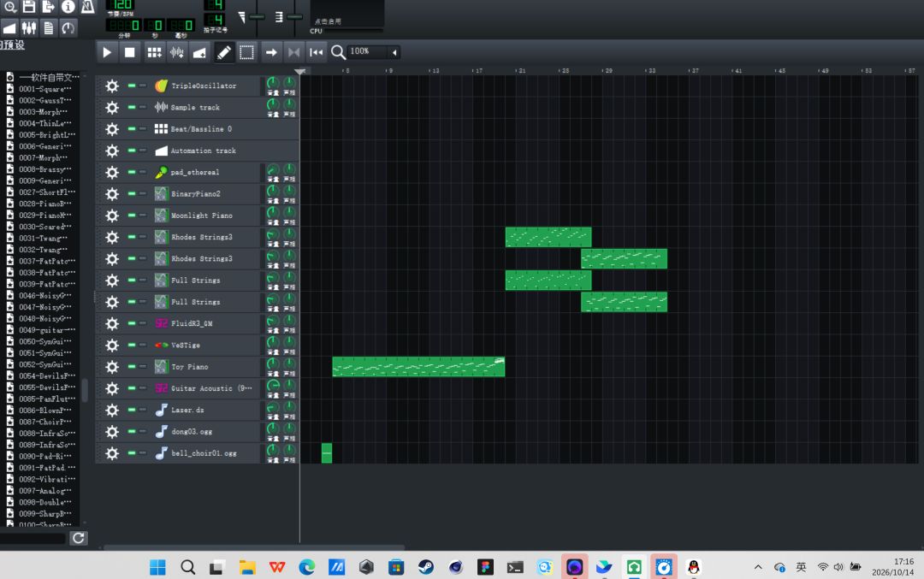This screenshot has height=579, width=924.
Task: Add a new automation track
Action: point(199,52)
